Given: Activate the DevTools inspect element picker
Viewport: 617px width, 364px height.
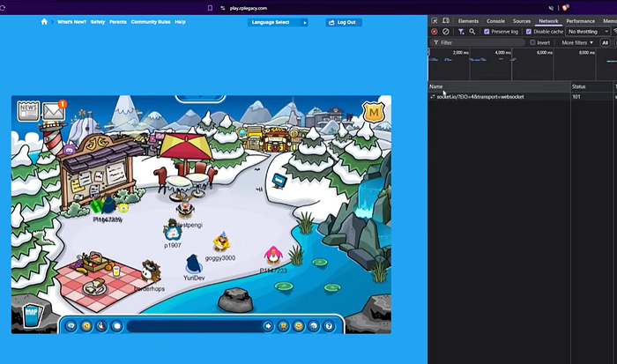Looking at the screenshot, I should pos(435,21).
